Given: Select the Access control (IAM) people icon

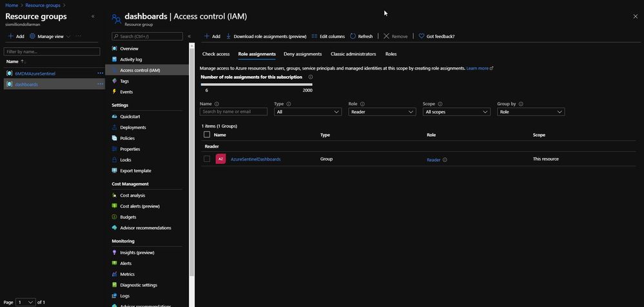Looking at the screenshot, I should [x=115, y=70].
